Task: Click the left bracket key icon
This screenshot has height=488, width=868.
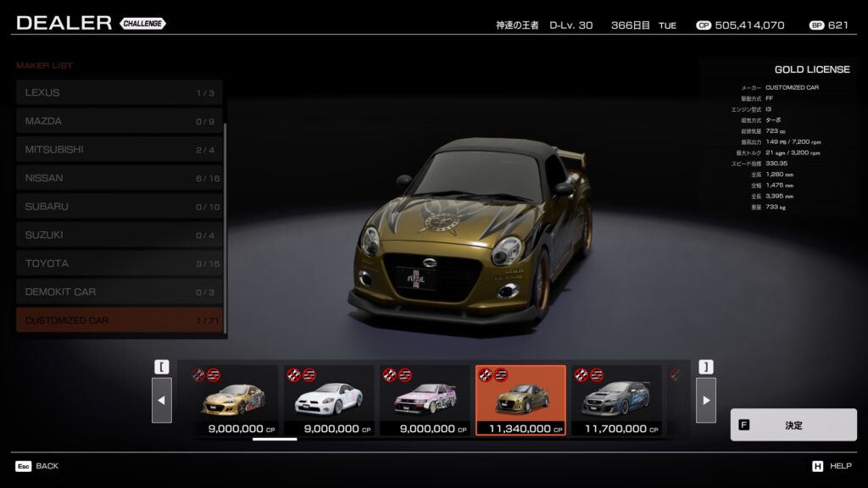Action: pos(162,367)
